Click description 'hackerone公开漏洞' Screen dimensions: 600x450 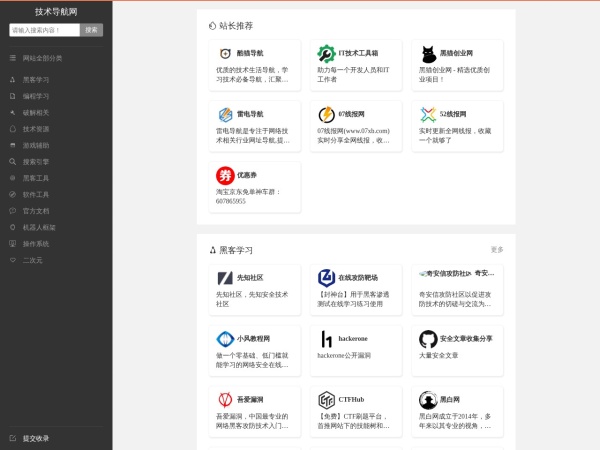[344, 355]
